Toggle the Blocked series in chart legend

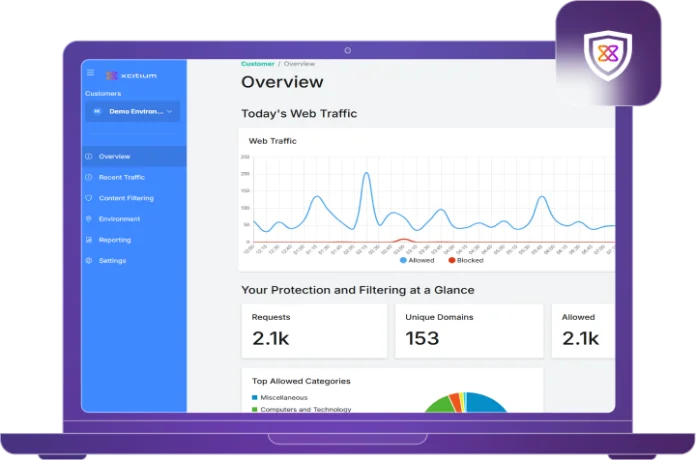pos(466,260)
